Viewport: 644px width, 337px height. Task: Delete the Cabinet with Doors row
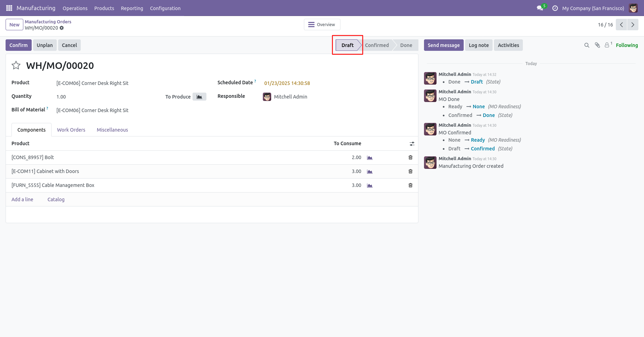(410, 171)
